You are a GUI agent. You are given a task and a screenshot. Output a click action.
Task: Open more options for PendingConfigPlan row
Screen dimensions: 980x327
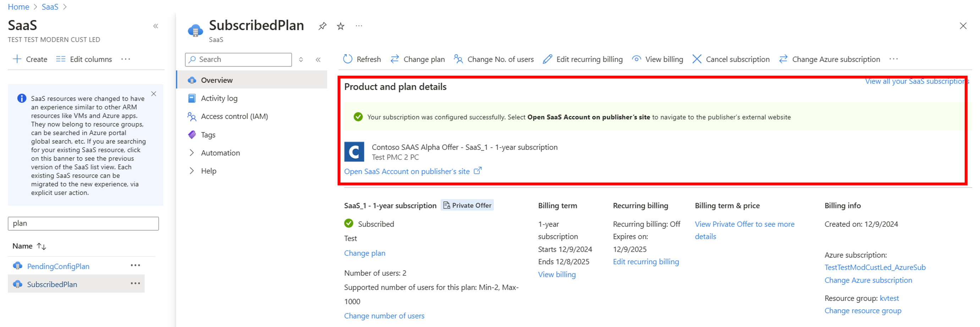pyautogui.click(x=136, y=265)
